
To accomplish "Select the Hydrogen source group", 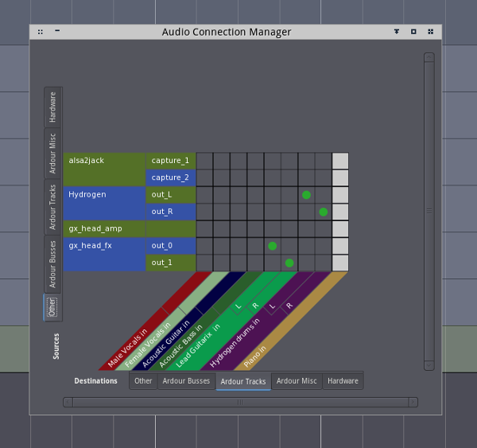I will [104, 204].
